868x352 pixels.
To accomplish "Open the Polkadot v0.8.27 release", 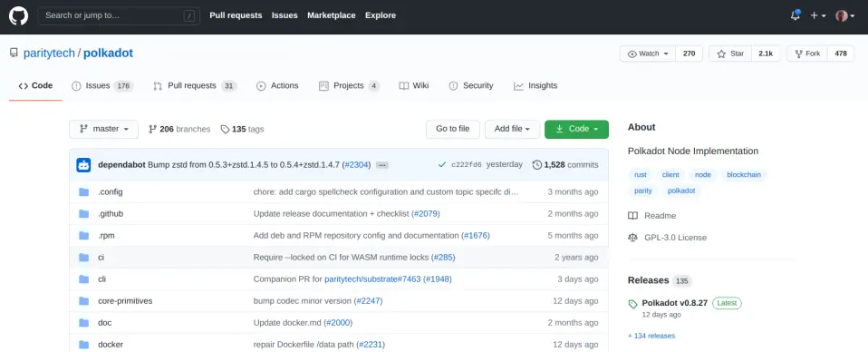I will pos(675,303).
